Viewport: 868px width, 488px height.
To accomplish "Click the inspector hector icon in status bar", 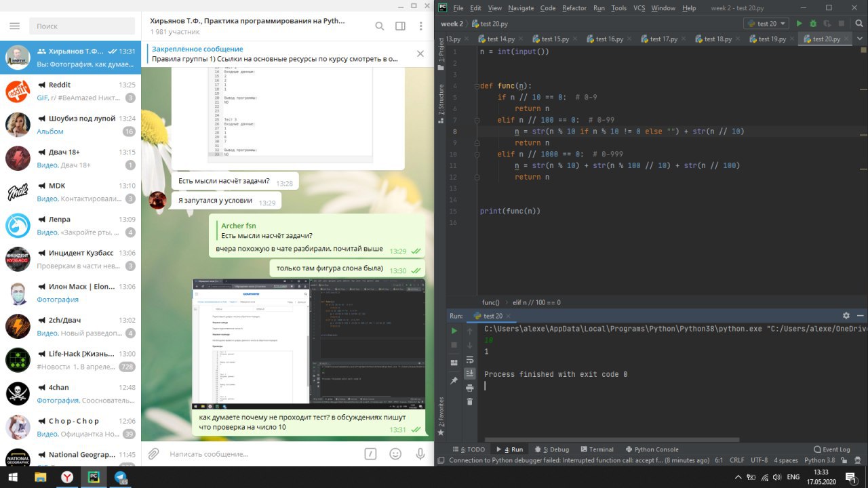I will coord(857,460).
